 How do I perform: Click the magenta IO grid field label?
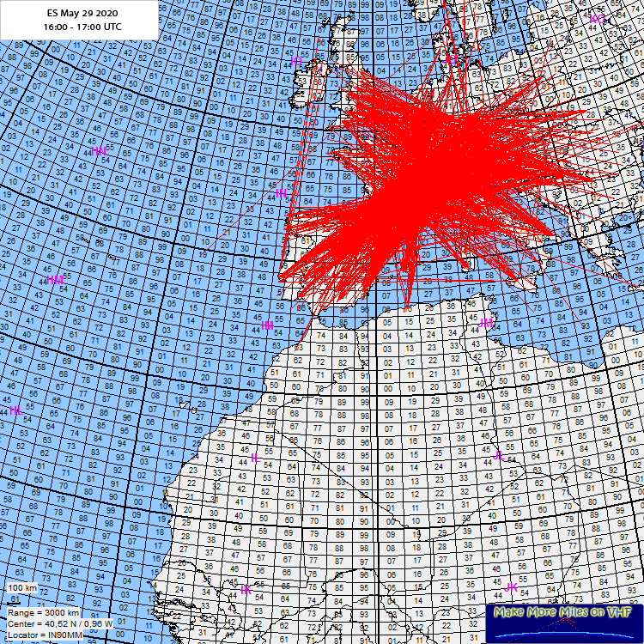[x=296, y=61]
